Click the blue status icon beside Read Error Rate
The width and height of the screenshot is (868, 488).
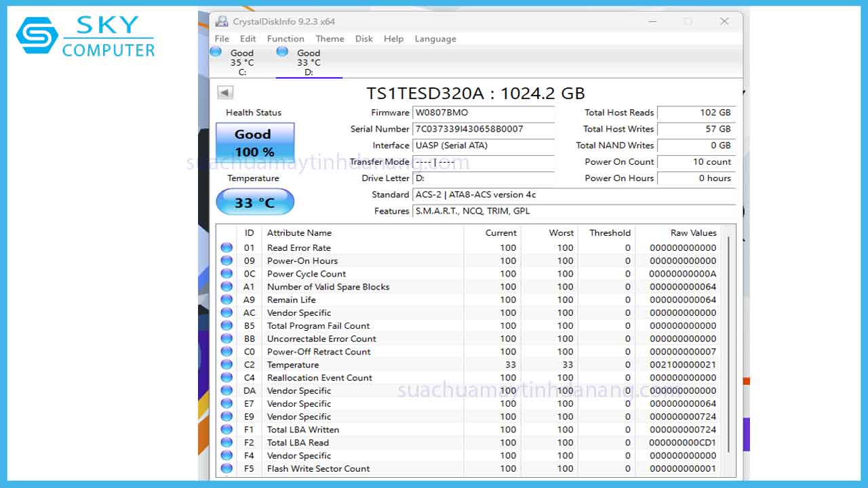click(x=226, y=247)
